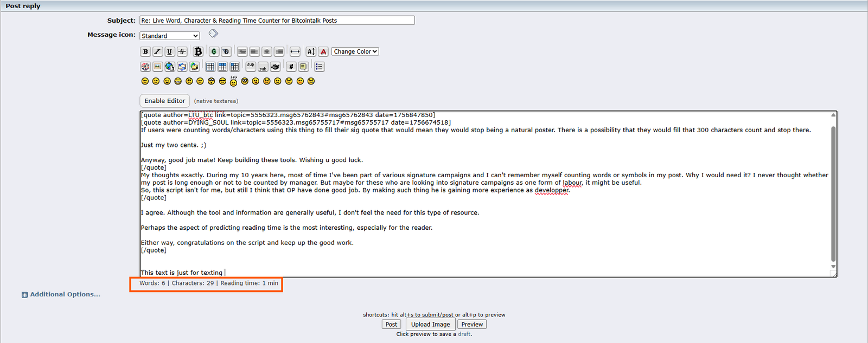The height and width of the screenshot is (343, 868).
Task: Insert a Flash object tag
Action: pyautogui.click(x=145, y=67)
